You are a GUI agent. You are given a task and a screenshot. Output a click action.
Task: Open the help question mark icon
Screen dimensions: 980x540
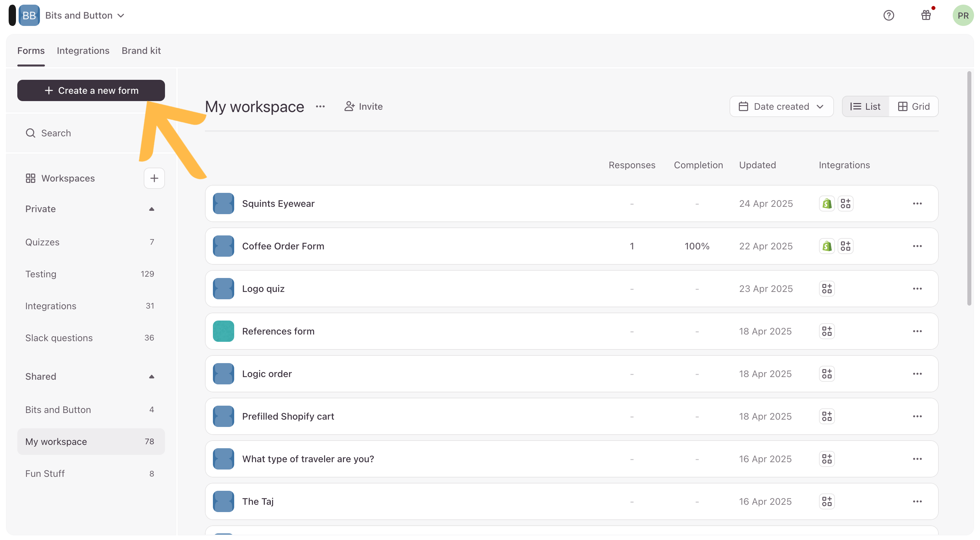tap(888, 16)
